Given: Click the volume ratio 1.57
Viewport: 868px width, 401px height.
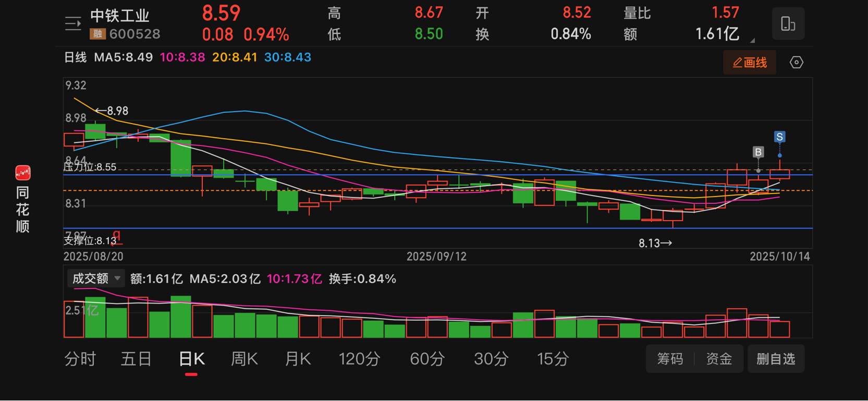Looking at the screenshot, I should click(x=725, y=13).
